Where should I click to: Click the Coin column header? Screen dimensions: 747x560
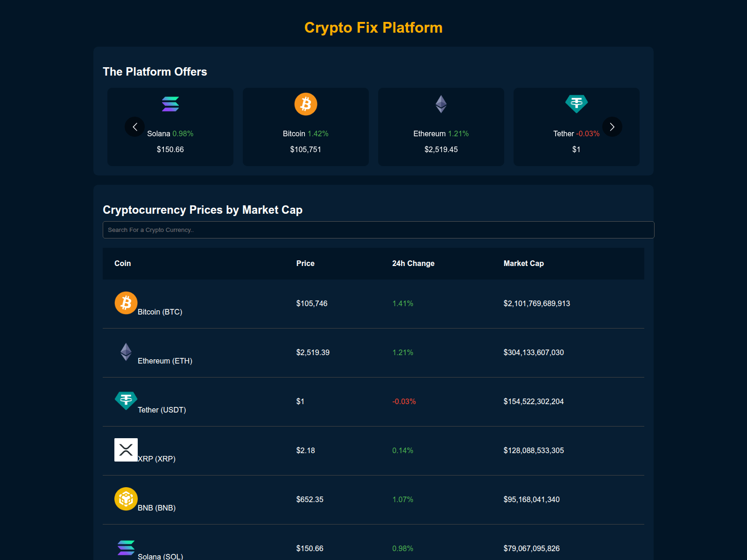point(123,264)
